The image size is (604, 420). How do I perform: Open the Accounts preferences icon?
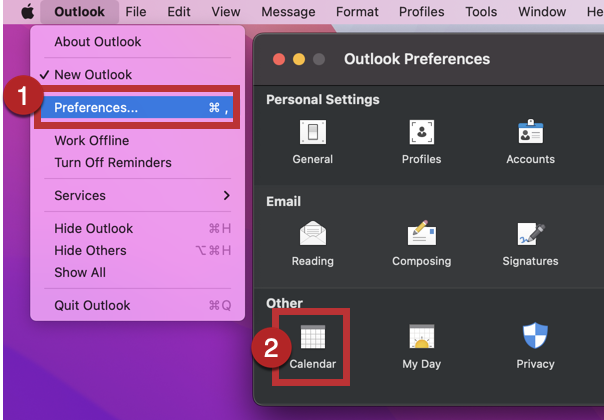[x=530, y=131]
